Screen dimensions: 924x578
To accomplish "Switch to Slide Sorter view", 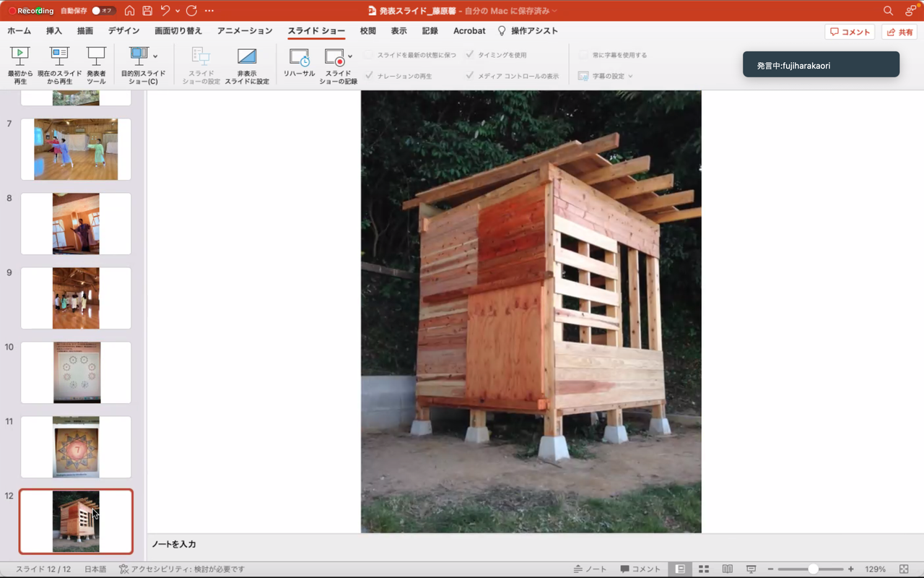I will pyautogui.click(x=704, y=569).
